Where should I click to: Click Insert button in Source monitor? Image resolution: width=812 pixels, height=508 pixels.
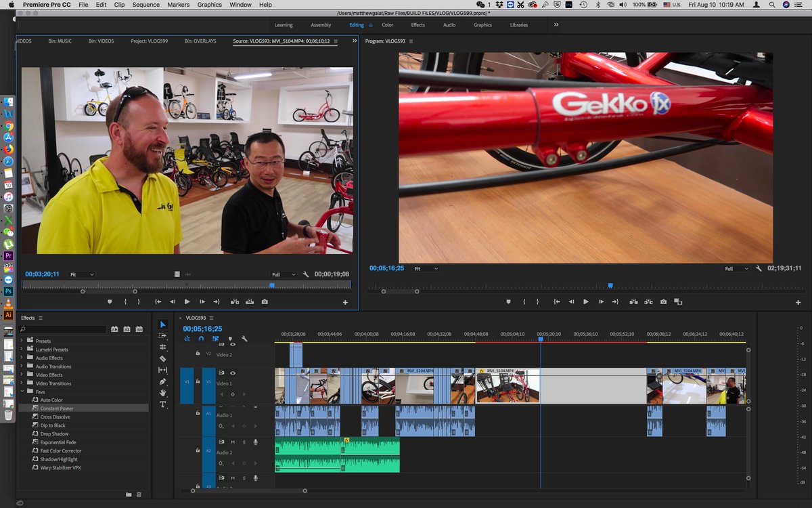point(235,301)
